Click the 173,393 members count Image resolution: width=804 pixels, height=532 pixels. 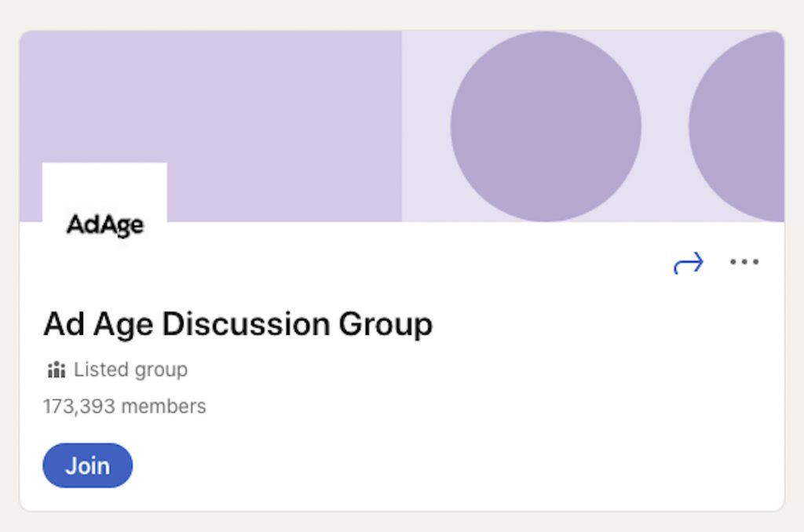pyautogui.click(x=125, y=406)
